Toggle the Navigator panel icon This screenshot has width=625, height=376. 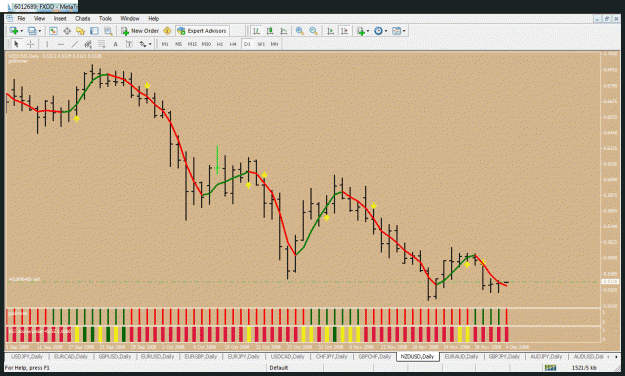(81, 31)
